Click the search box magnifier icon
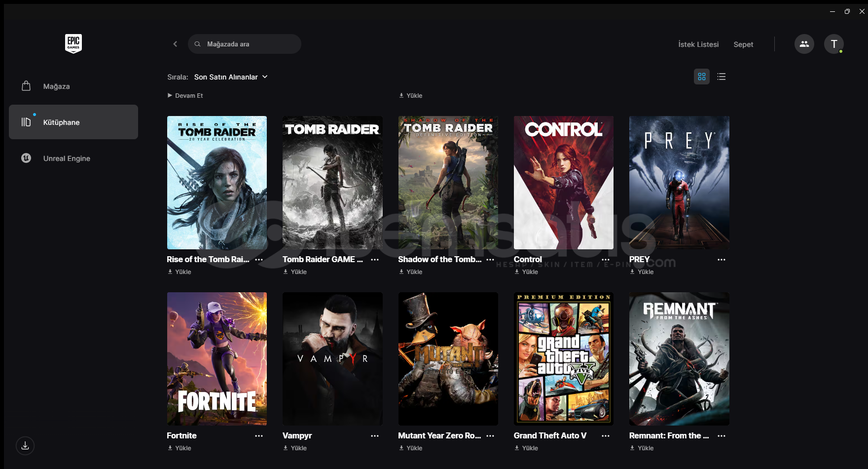The height and width of the screenshot is (469, 868). (x=197, y=44)
